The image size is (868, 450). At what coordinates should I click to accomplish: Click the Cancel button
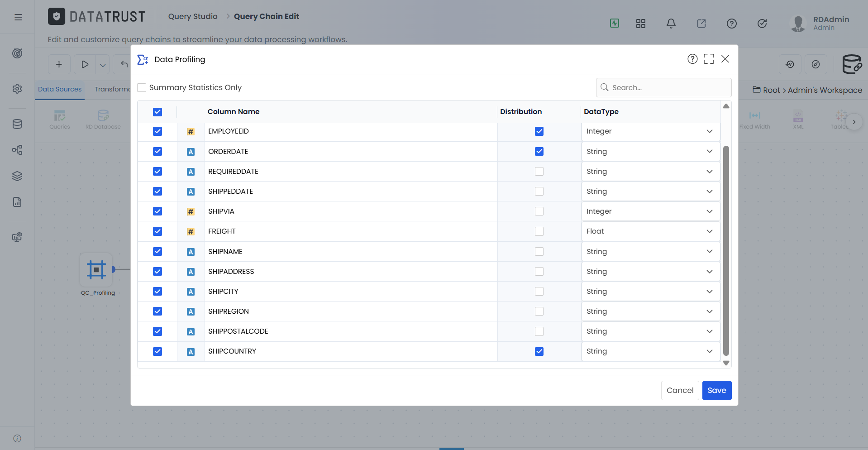click(680, 390)
